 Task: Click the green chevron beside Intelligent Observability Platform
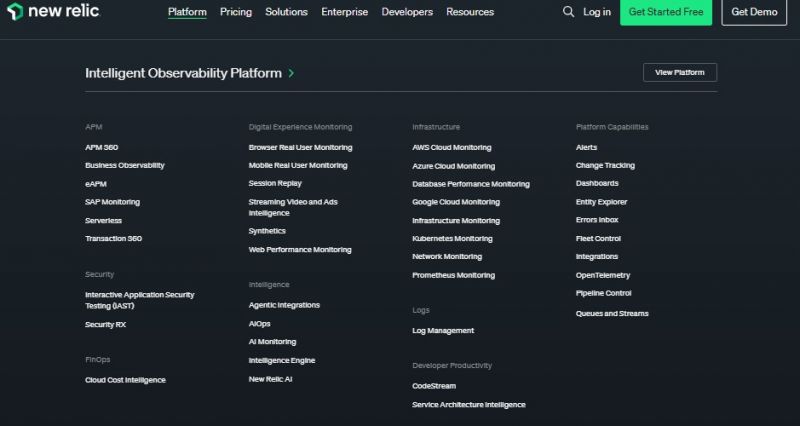tap(291, 73)
